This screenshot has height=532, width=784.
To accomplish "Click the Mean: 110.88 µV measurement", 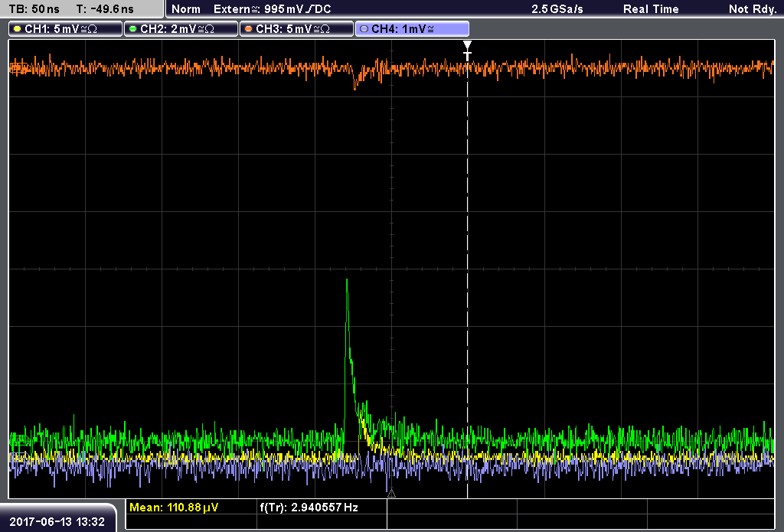I will pos(174,508).
